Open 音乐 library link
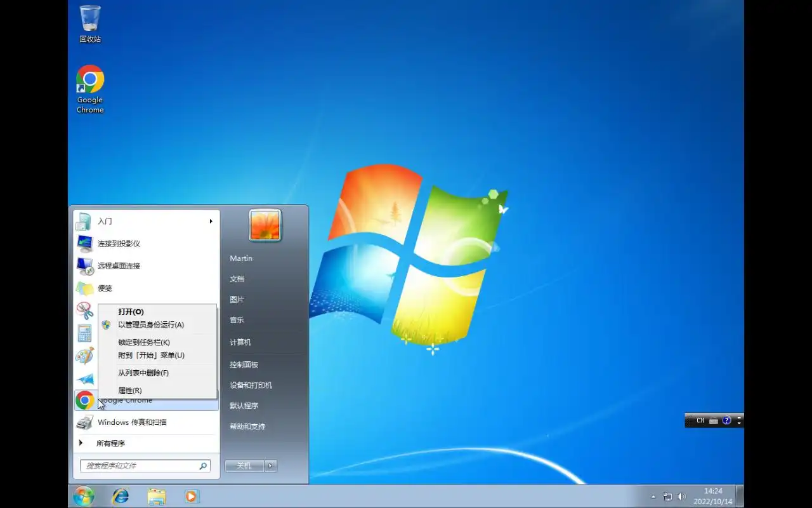Screen dimensions: 812x508 (237, 320)
